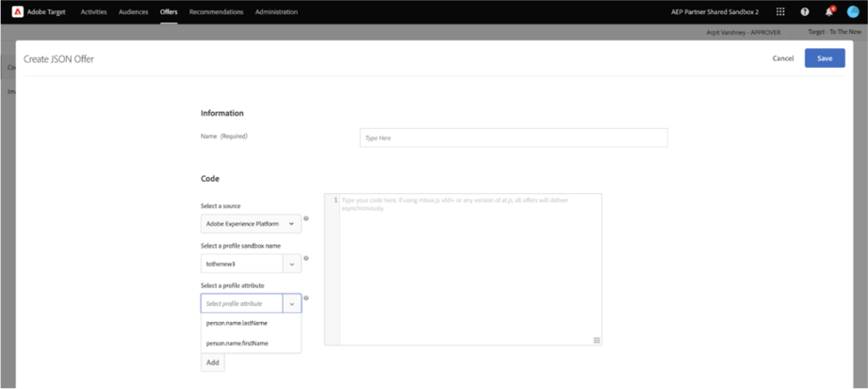Focus the Select profile attribute field
868x389 pixels.
242,304
